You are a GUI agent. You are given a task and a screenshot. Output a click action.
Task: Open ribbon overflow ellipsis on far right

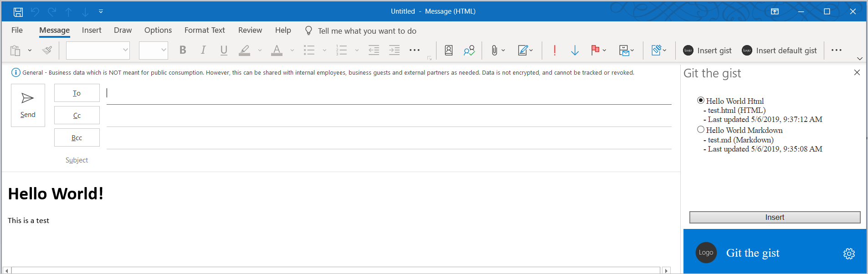tap(837, 50)
